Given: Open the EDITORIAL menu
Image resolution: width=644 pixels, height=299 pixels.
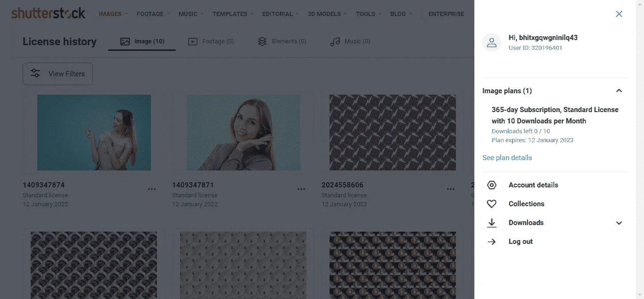Looking at the screenshot, I should [281, 14].
